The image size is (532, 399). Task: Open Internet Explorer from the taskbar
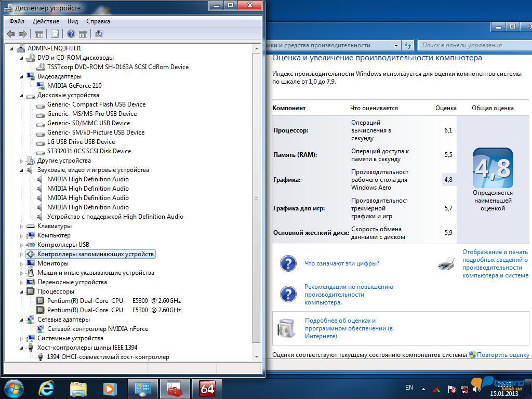[x=46, y=388]
